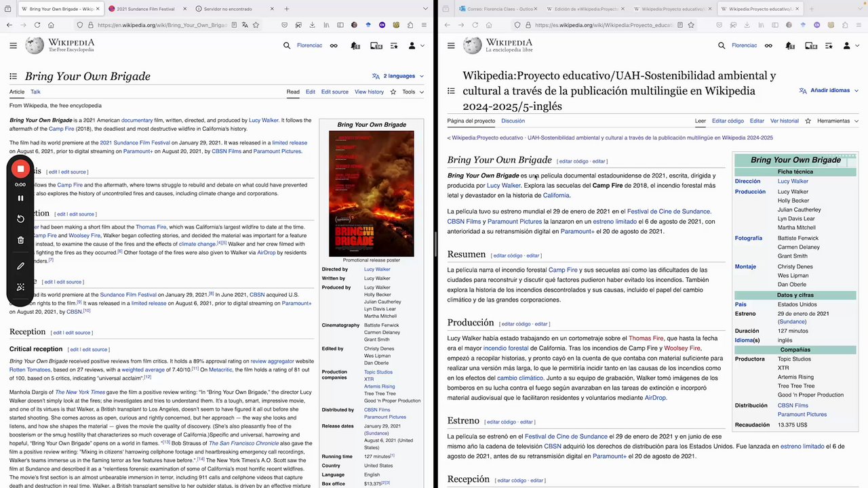Viewport: 868px width, 488px height.
Task: Toggle reader view in the right address bar
Action: pyautogui.click(x=680, y=25)
